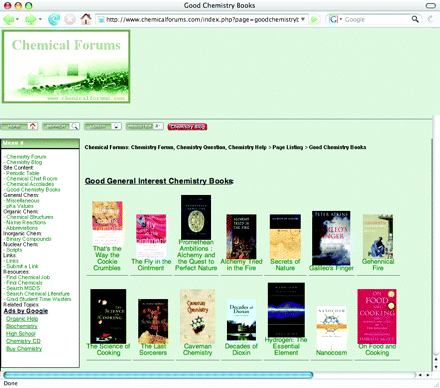The height and width of the screenshot is (388, 440).
Task: Click the address bar URL field
Action: (x=202, y=20)
